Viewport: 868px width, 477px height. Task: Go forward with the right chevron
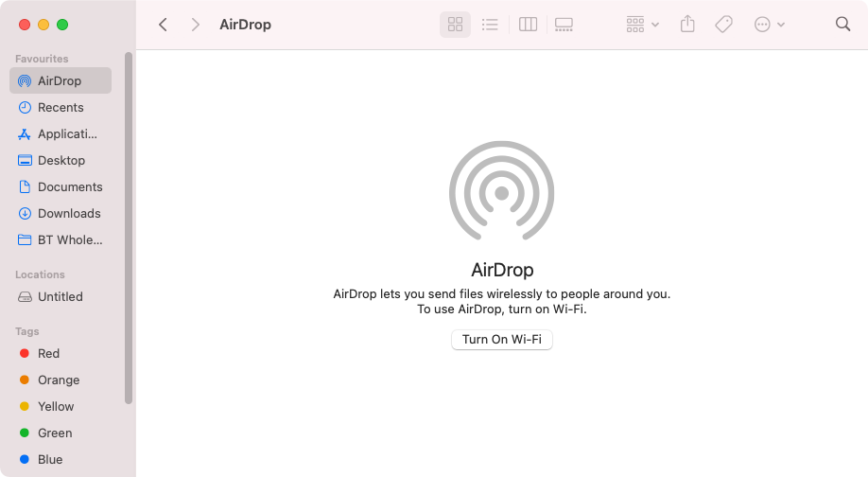[195, 25]
